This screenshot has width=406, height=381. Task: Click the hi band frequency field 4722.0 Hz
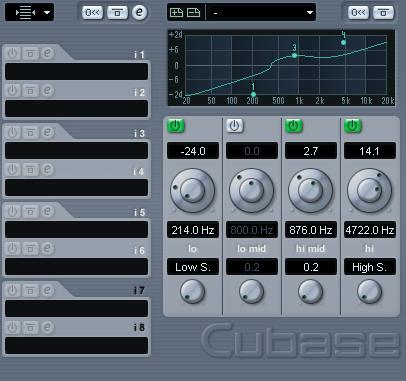(x=370, y=230)
